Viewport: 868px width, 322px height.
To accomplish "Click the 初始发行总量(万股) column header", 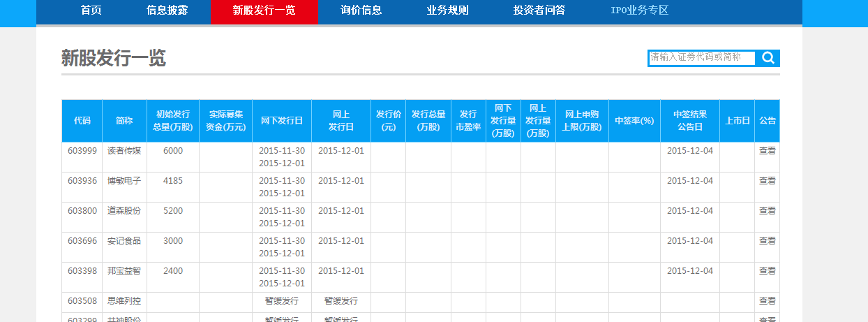I will click(x=173, y=121).
